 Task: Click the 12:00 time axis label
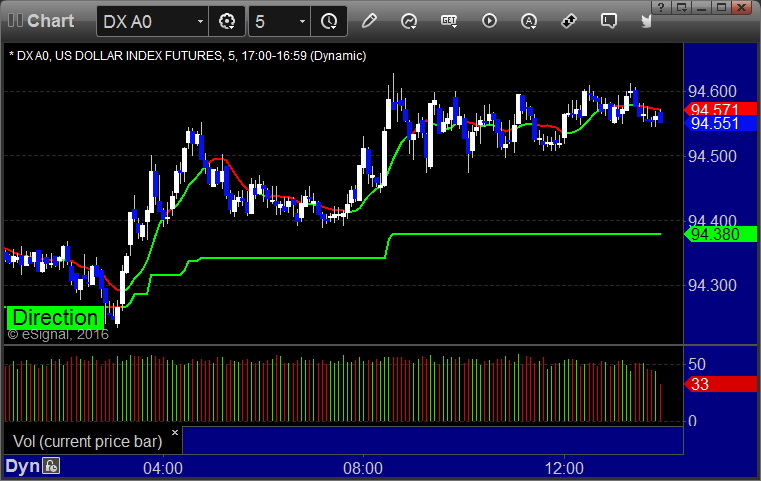pyautogui.click(x=564, y=468)
